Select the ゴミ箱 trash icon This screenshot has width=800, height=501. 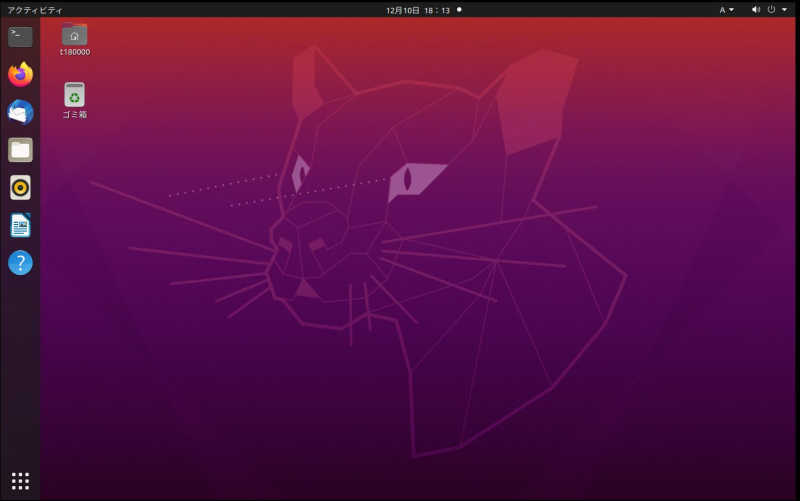(x=74, y=101)
